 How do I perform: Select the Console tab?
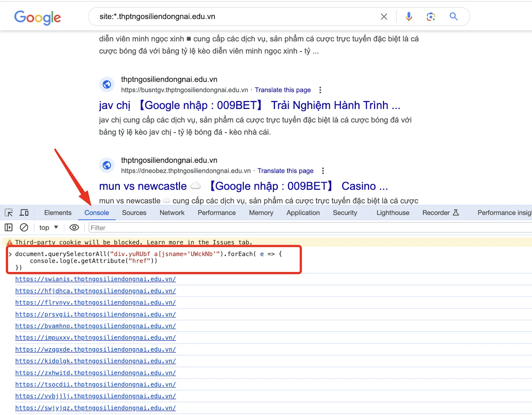97,213
